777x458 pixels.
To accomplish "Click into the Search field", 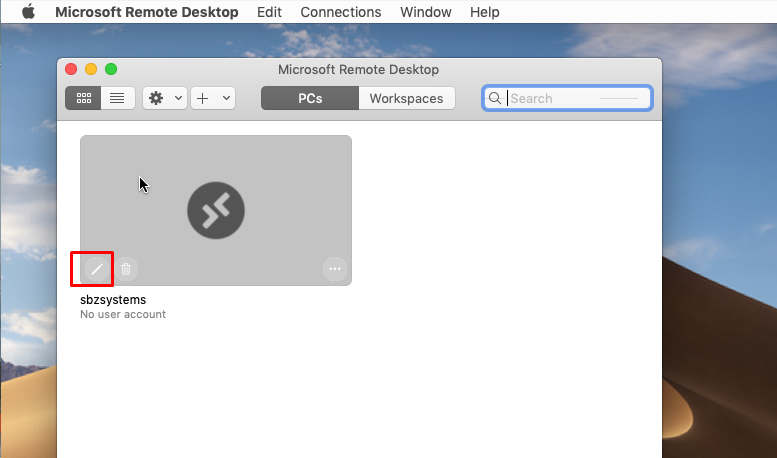I will point(567,98).
